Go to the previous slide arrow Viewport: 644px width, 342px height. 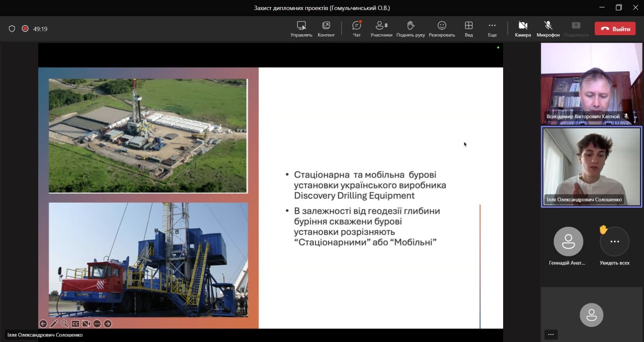pos(43,323)
